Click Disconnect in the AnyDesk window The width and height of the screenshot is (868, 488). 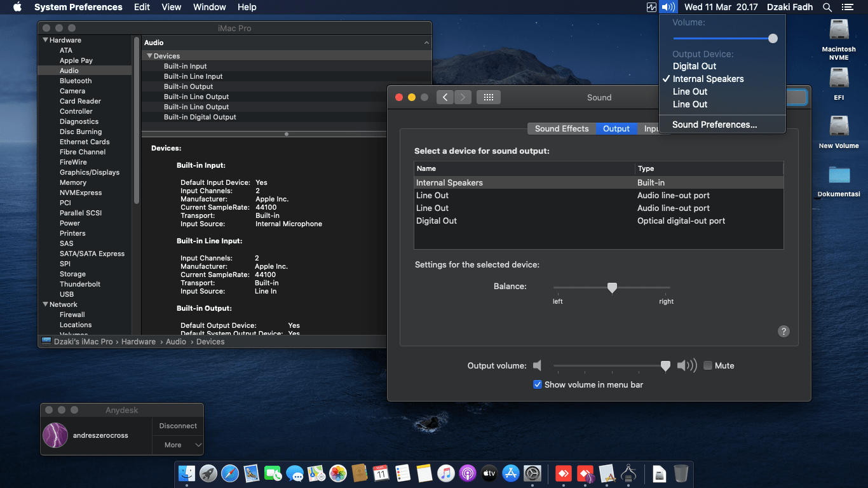177,426
